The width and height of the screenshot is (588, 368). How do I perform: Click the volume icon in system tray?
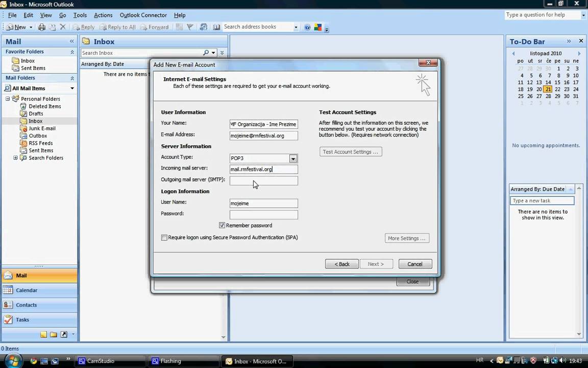[x=564, y=360]
